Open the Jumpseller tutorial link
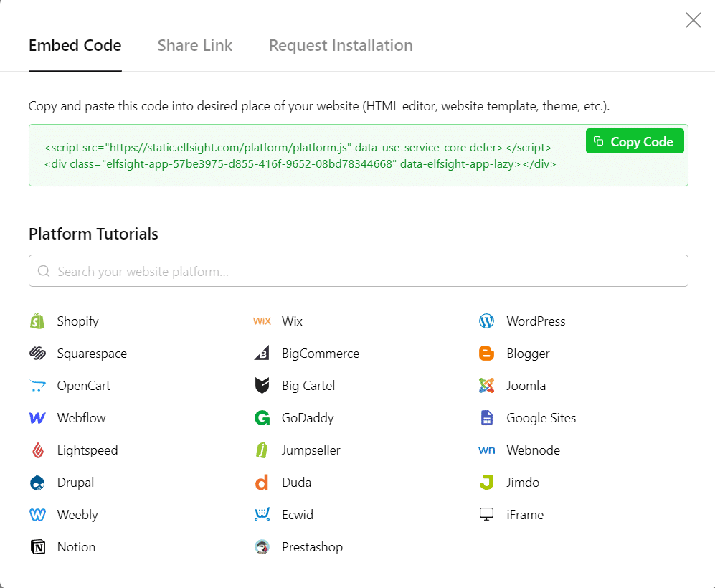715x588 pixels. (x=311, y=450)
